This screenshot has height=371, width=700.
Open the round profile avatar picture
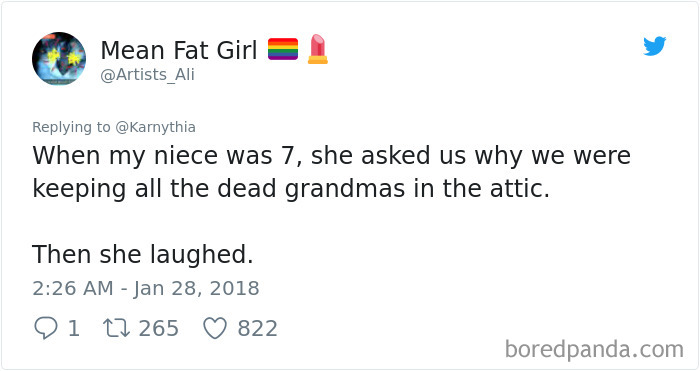[x=59, y=58]
